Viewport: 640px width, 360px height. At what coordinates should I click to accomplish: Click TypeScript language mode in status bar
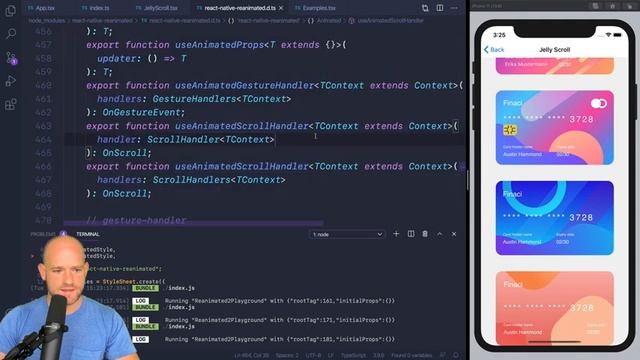[x=353, y=355]
